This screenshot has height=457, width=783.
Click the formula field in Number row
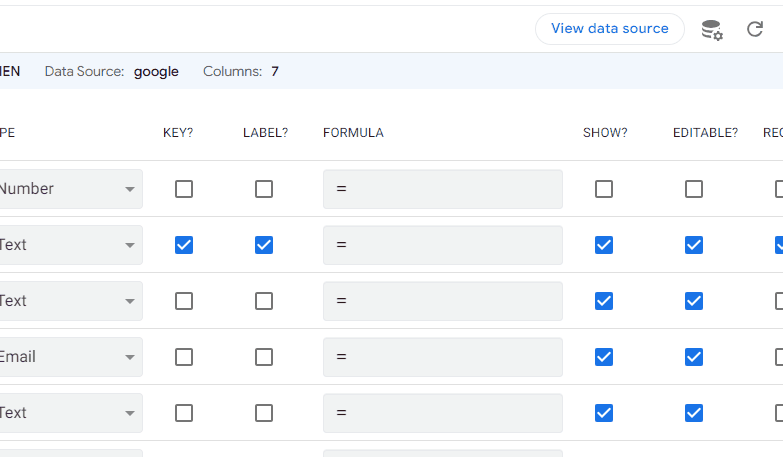442,189
